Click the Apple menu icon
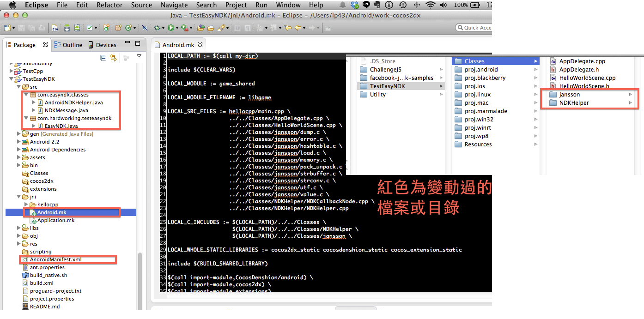 point(12,5)
